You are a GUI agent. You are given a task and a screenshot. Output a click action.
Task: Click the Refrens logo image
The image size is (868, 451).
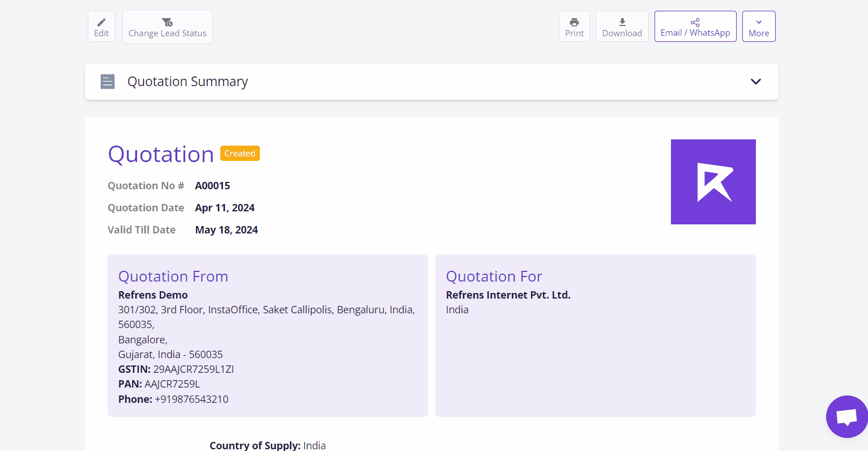point(713,182)
